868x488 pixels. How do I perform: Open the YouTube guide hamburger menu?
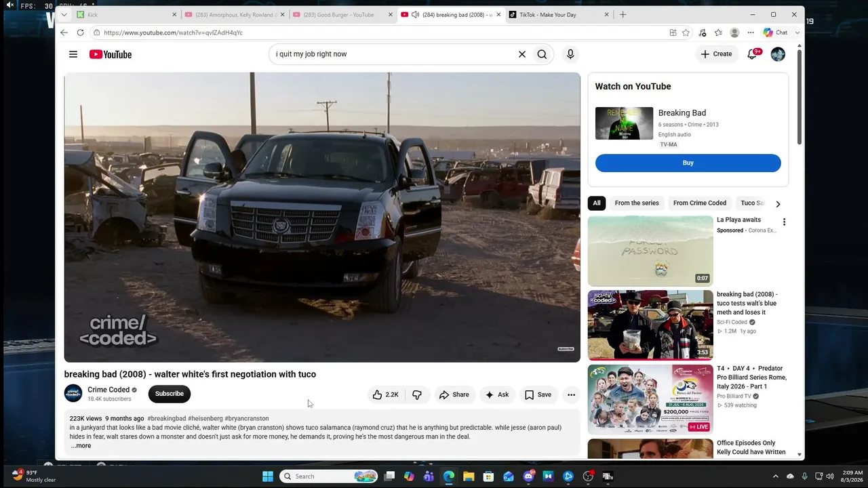[x=73, y=54]
